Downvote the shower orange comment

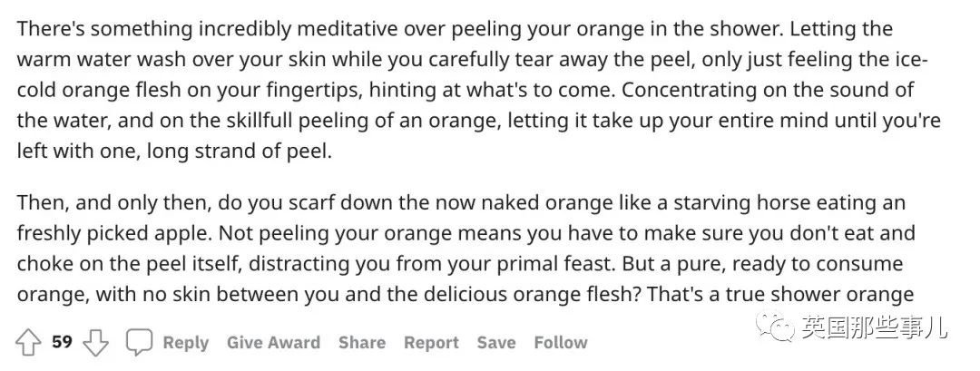coord(95,343)
